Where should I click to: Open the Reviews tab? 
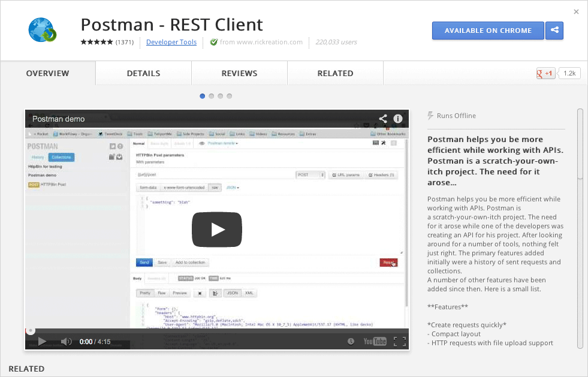coord(240,73)
